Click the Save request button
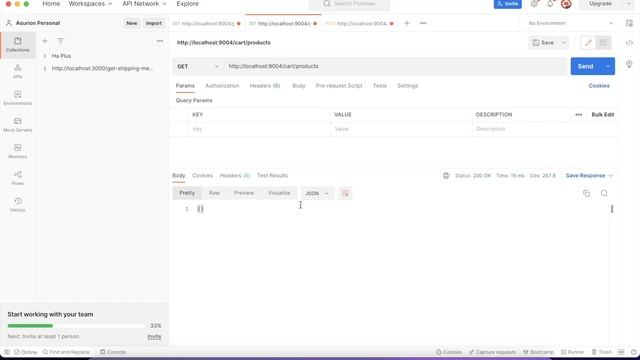640x360 pixels. [x=544, y=42]
